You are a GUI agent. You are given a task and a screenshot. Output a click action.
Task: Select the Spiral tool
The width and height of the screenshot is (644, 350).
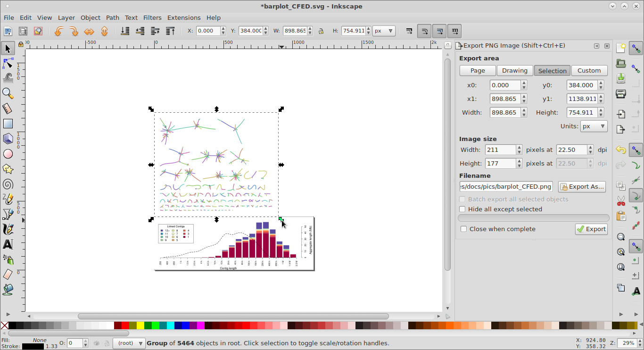pos(8,184)
